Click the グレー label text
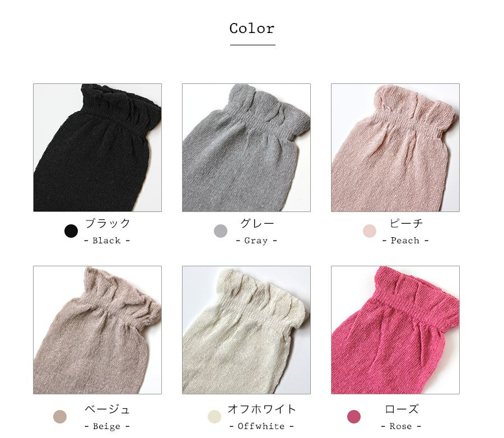The height and width of the screenshot is (438, 504). coord(257,223)
